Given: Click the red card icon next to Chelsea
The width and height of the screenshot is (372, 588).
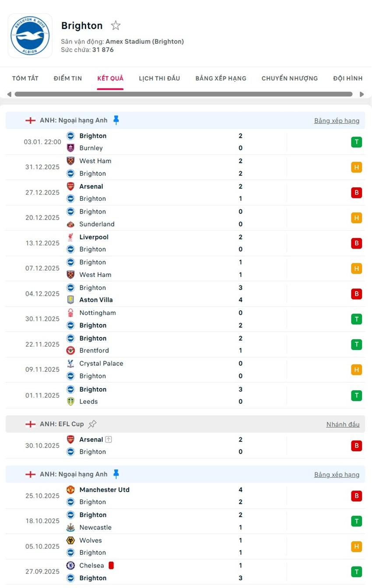Looking at the screenshot, I should point(111,565).
